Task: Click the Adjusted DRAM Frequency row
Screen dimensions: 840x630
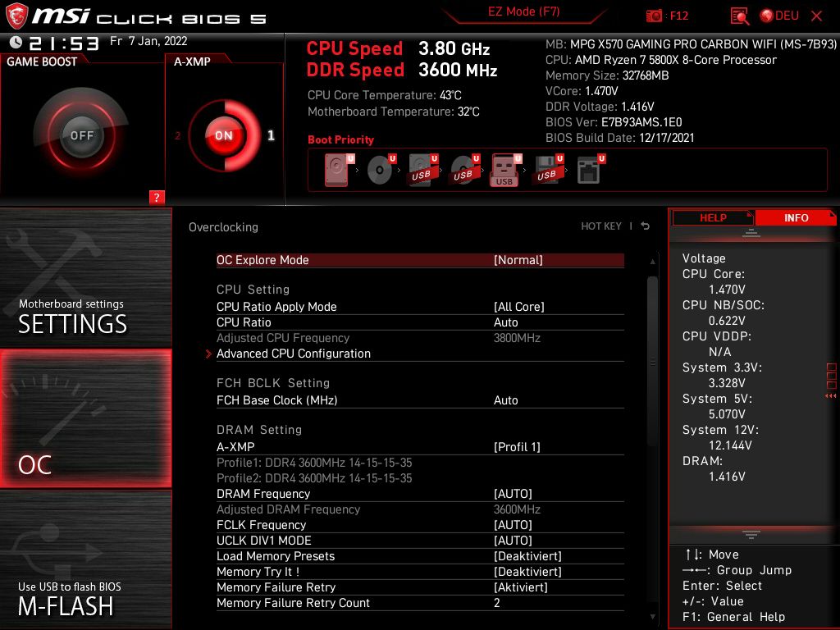Action: click(x=420, y=509)
